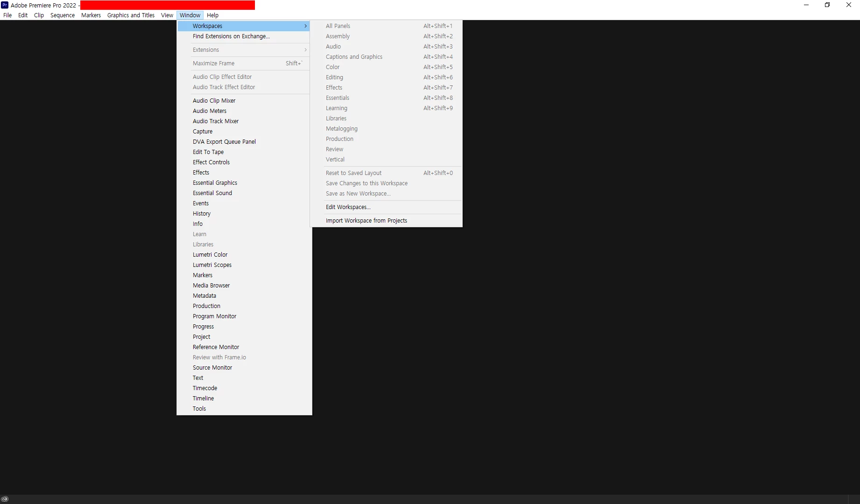Open Edit To Tape panel
Image resolution: width=860 pixels, height=504 pixels.
click(244, 152)
